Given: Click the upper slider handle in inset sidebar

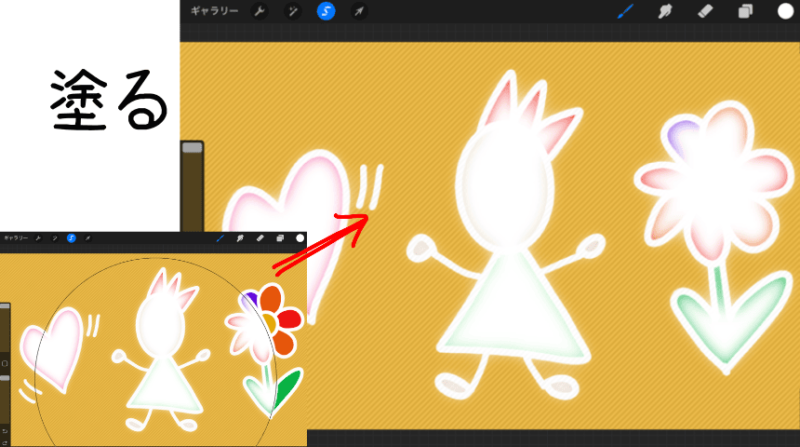Looking at the screenshot, I should click(x=5, y=306).
